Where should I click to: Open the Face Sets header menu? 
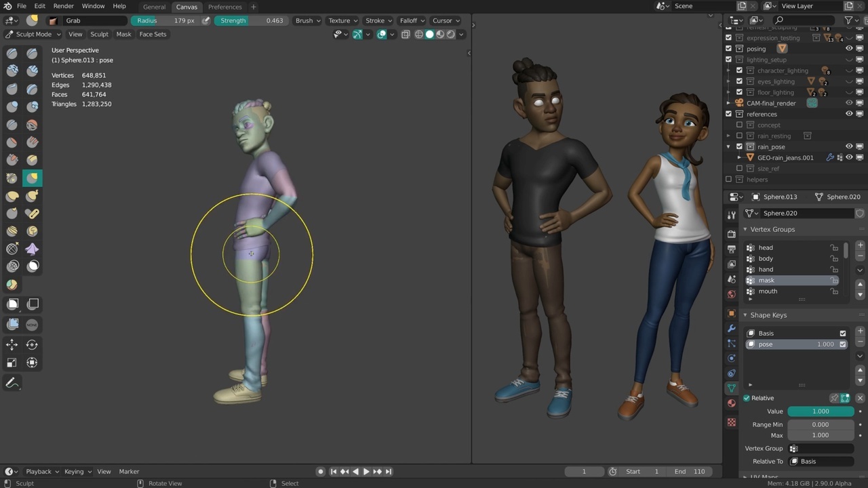153,34
